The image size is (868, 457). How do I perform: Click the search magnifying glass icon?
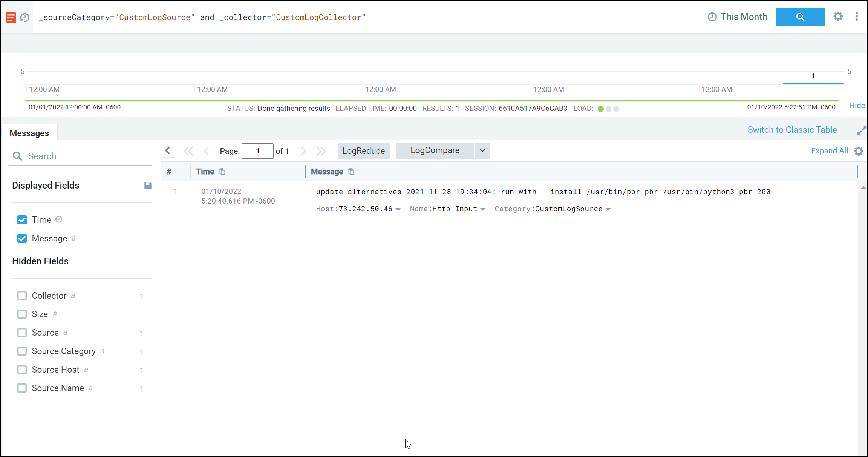click(x=800, y=17)
